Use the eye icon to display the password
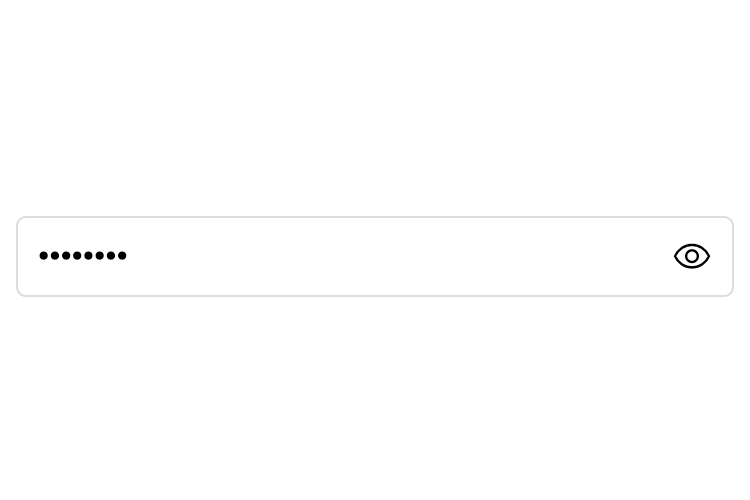Image resolution: width=750 pixels, height=500 pixels. coord(691,256)
